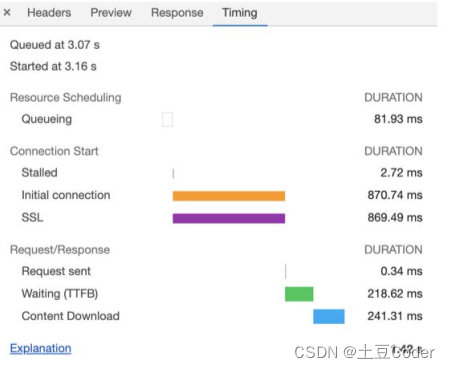Select the 'Queued at 3.07 s' text
Screen dimensions: 450x368
click(55, 45)
